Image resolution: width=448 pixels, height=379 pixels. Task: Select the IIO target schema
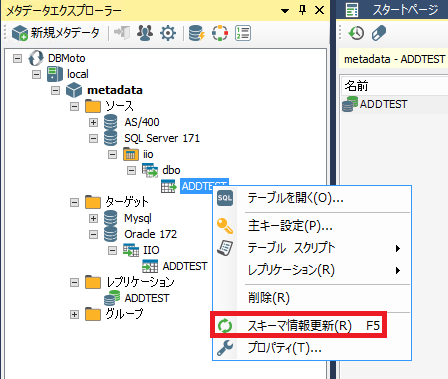(151, 250)
